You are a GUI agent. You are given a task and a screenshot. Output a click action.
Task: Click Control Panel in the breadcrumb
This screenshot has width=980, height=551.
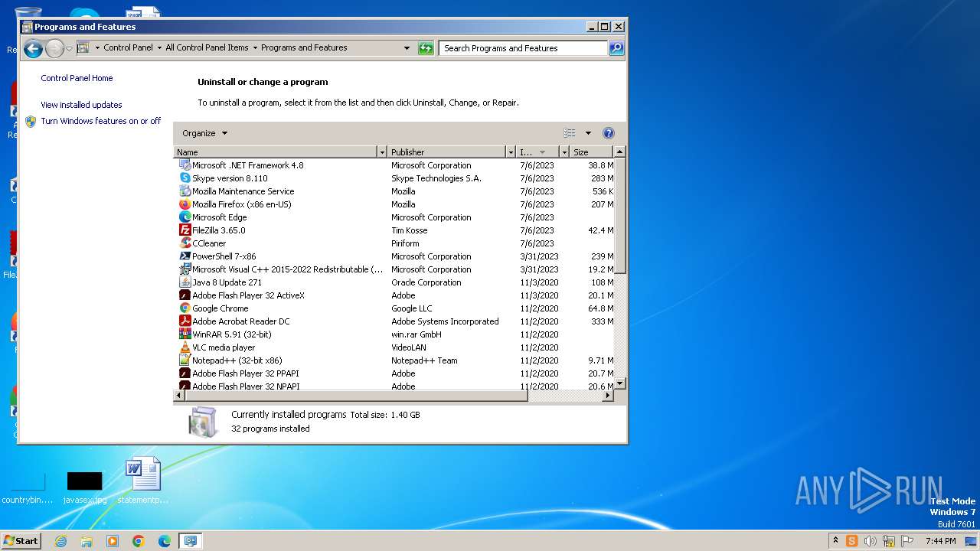tap(128, 47)
